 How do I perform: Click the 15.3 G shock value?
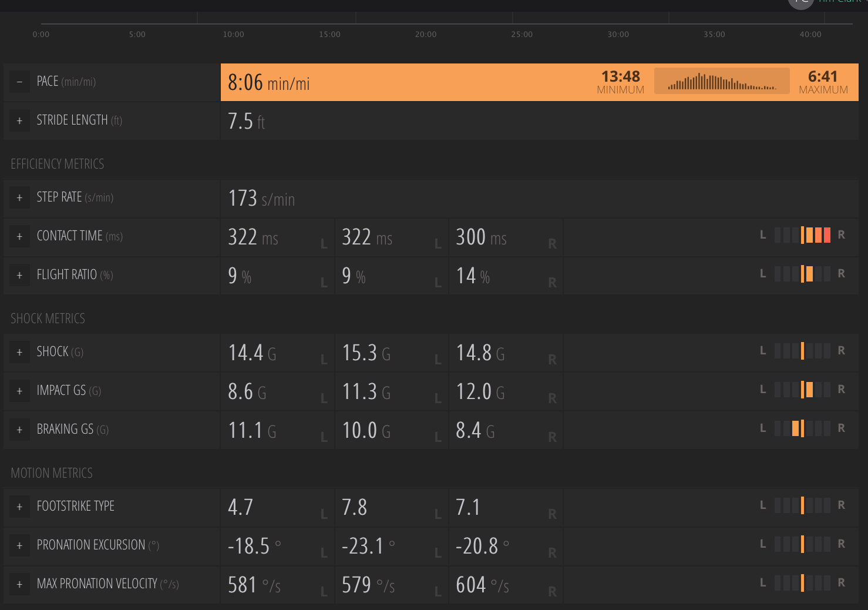tap(366, 353)
